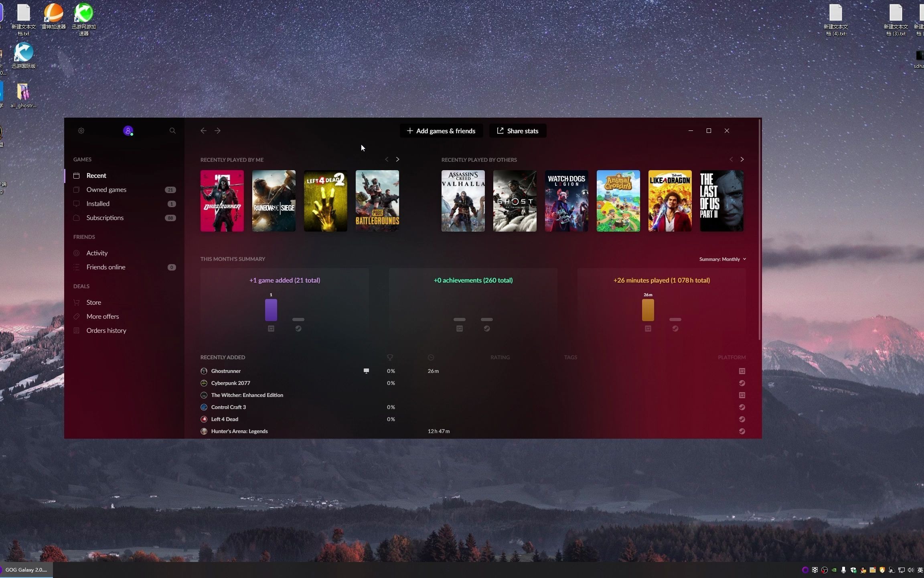Open Hunter's Arena: Legends row

coord(473,431)
